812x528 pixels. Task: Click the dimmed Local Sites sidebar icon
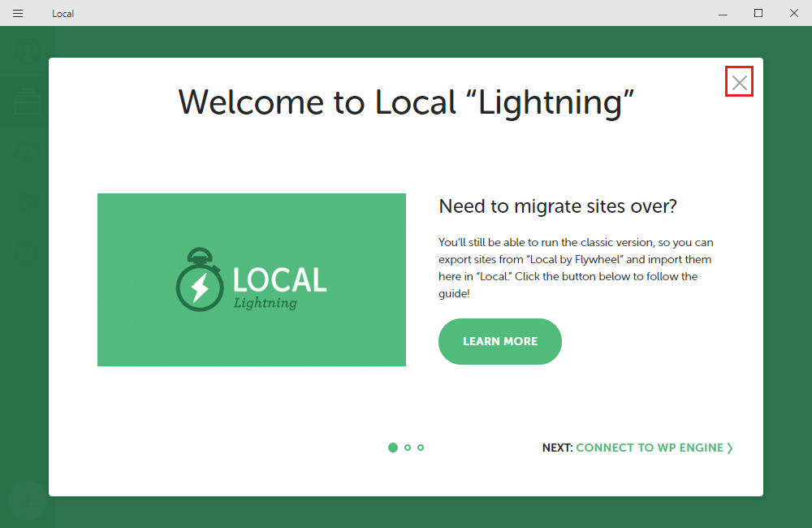point(28,103)
